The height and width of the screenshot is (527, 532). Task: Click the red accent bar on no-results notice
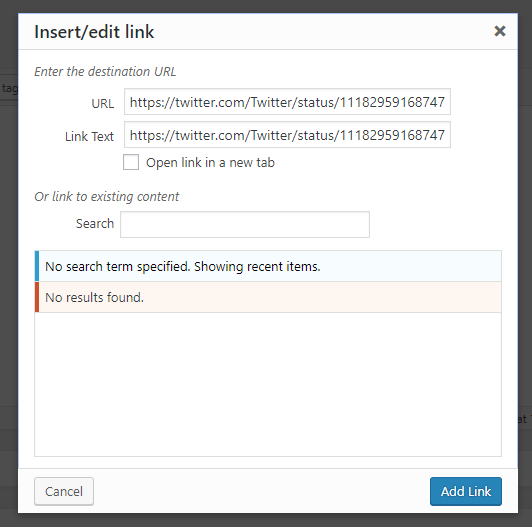[37, 297]
